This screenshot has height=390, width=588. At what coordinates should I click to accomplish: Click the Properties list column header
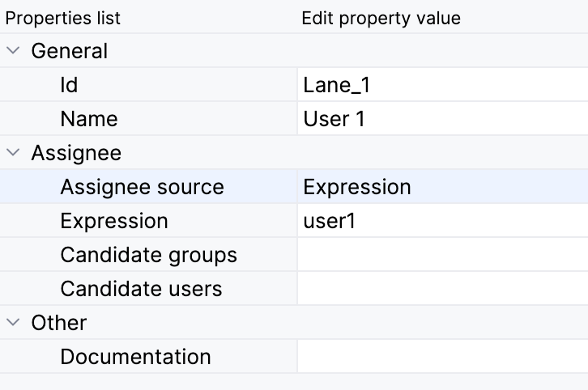(x=63, y=18)
